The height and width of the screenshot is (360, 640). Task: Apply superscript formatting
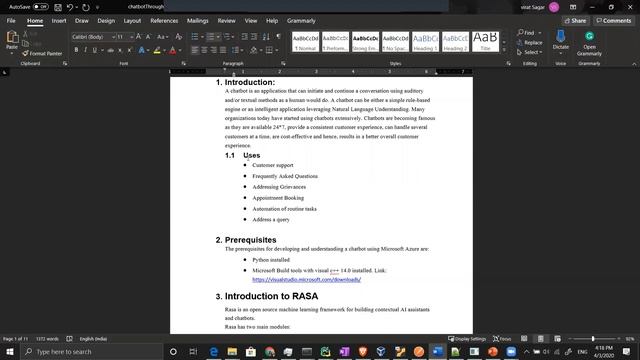coord(130,50)
